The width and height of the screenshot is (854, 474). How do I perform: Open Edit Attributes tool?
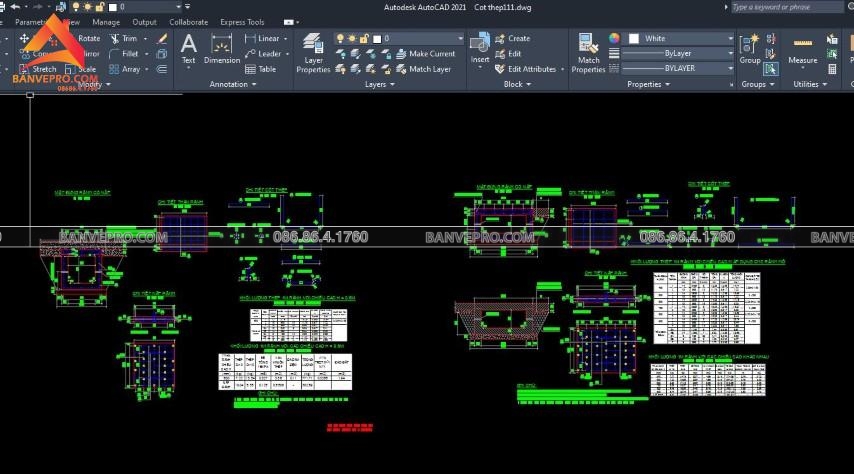coord(526,69)
